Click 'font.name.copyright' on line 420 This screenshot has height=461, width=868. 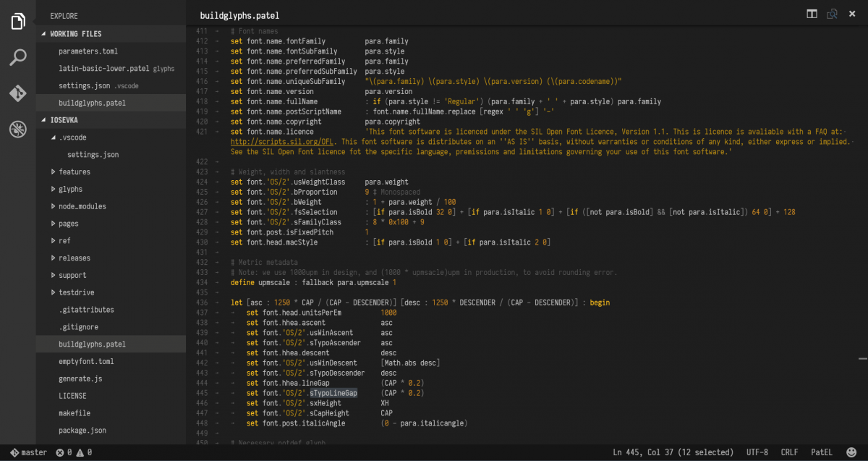284,122
